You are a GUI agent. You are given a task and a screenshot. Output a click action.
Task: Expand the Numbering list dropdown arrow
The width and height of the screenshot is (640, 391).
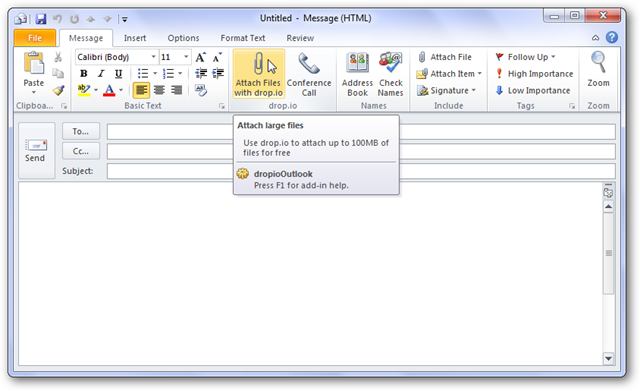(180, 73)
